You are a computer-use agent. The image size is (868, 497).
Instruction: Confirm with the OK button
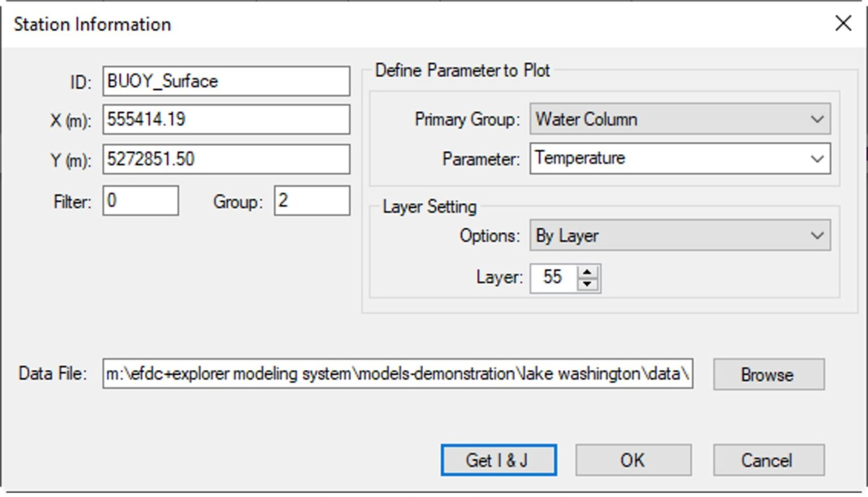[x=633, y=460]
